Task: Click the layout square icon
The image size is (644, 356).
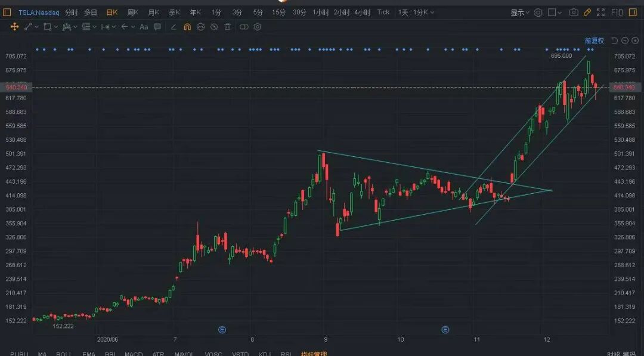Action: pyautogui.click(x=552, y=13)
